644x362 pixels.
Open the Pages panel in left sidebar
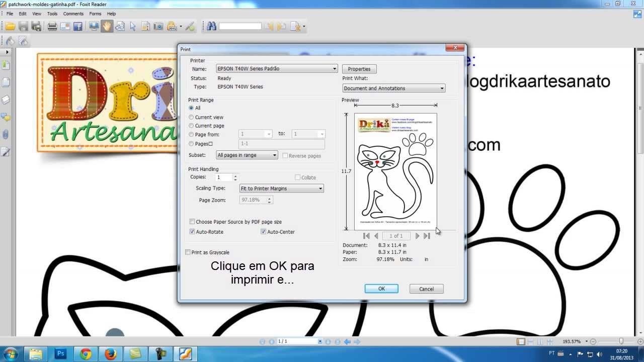point(6,82)
